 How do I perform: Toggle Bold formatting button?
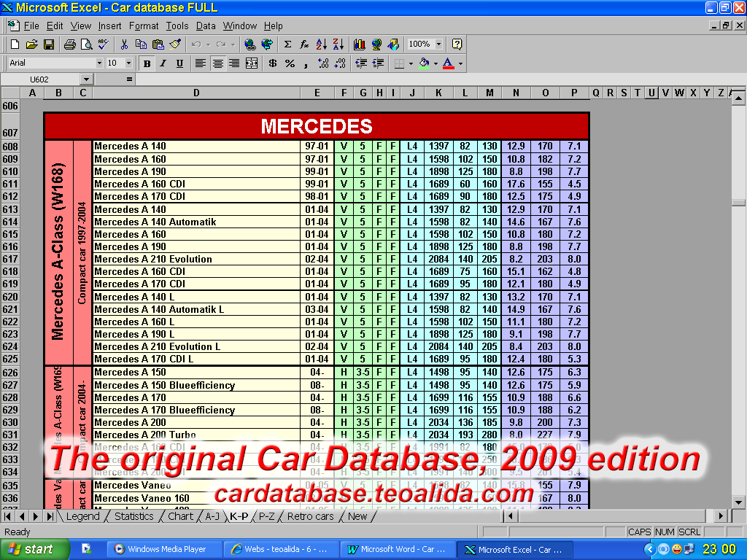[147, 63]
